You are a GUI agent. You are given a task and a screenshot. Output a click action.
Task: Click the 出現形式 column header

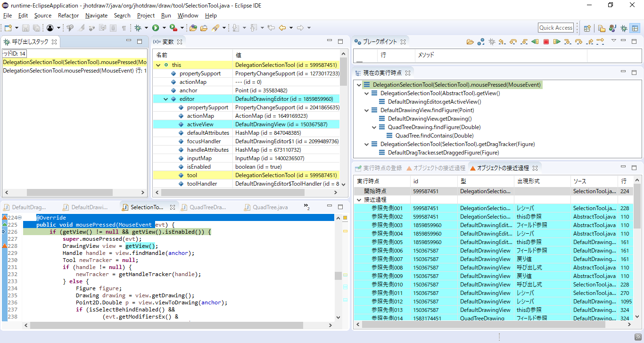pyautogui.click(x=542, y=181)
